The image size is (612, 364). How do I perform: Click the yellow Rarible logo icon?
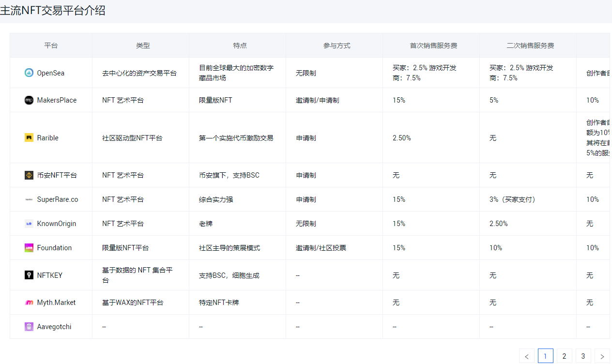(x=29, y=138)
